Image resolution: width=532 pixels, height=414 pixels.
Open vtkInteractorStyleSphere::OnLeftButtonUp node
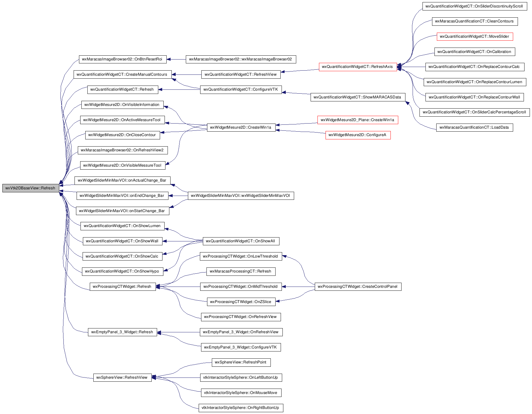(241, 378)
